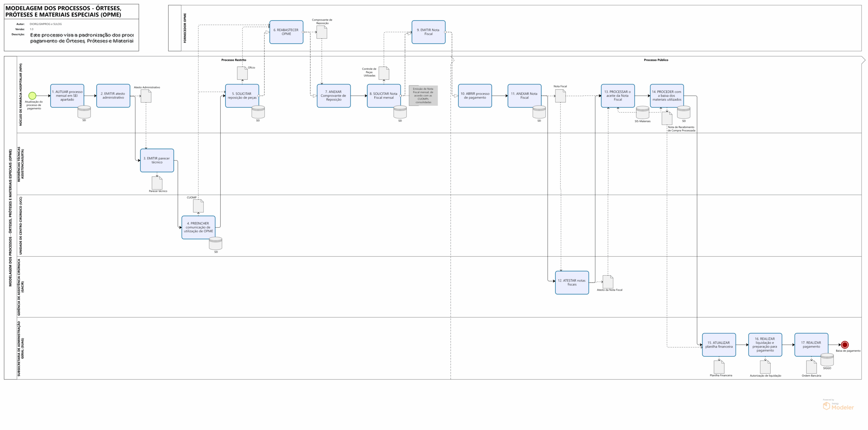Select the CUOMP document icon
This screenshot has height=430, width=868.
coord(198,206)
